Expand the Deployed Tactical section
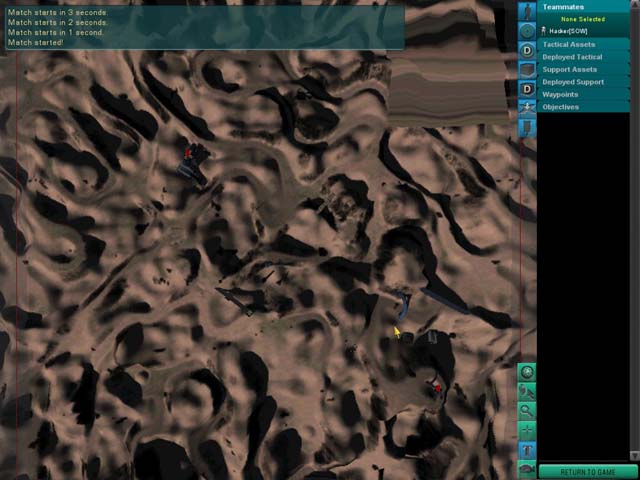The width and height of the screenshot is (640, 480). (584, 57)
